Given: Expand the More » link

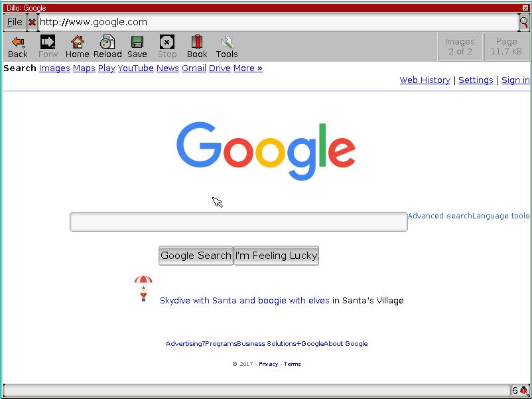Looking at the screenshot, I should [x=247, y=68].
